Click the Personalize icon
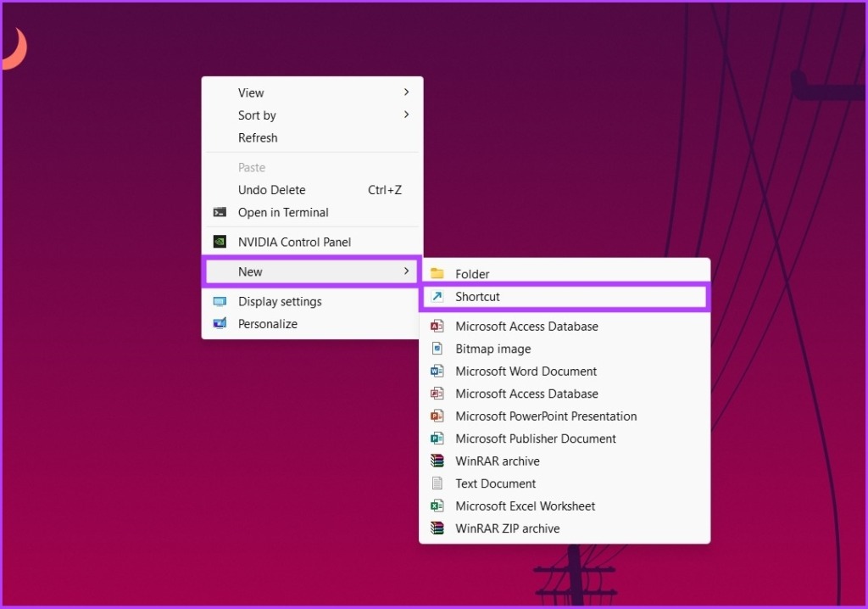The width and height of the screenshot is (868, 609). (220, 324)
